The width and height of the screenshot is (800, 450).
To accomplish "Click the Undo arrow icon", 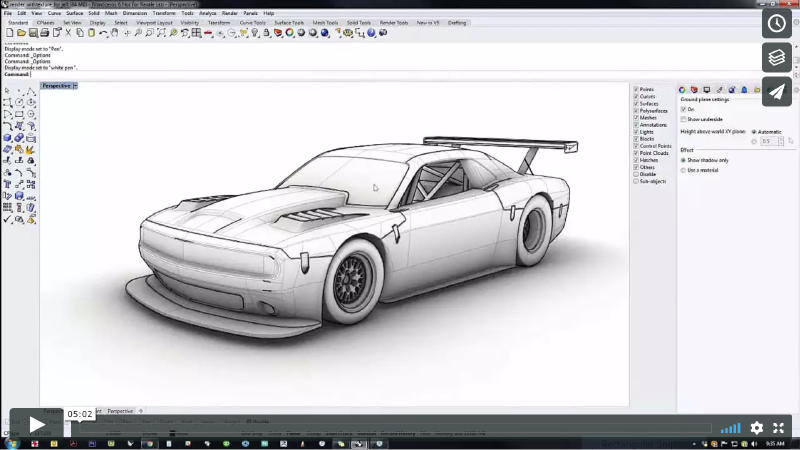I will tap(103, 33).
